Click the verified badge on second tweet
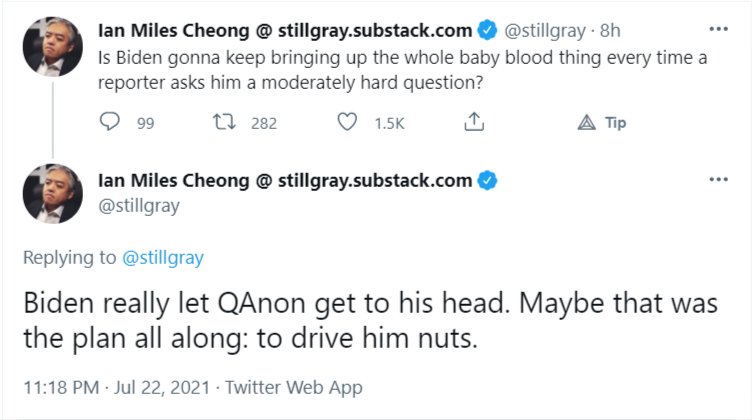This screenshot has height=420, width=752. (488, 181)
